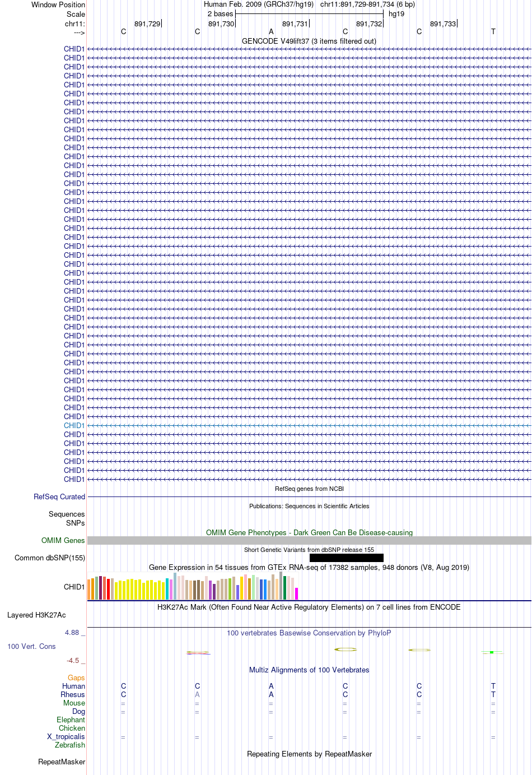Click the 891,732 ruler position

369,24
